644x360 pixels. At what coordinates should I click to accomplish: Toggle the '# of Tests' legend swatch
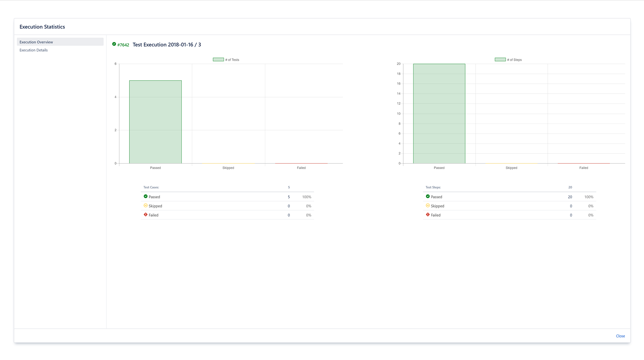tap(218, 59)
